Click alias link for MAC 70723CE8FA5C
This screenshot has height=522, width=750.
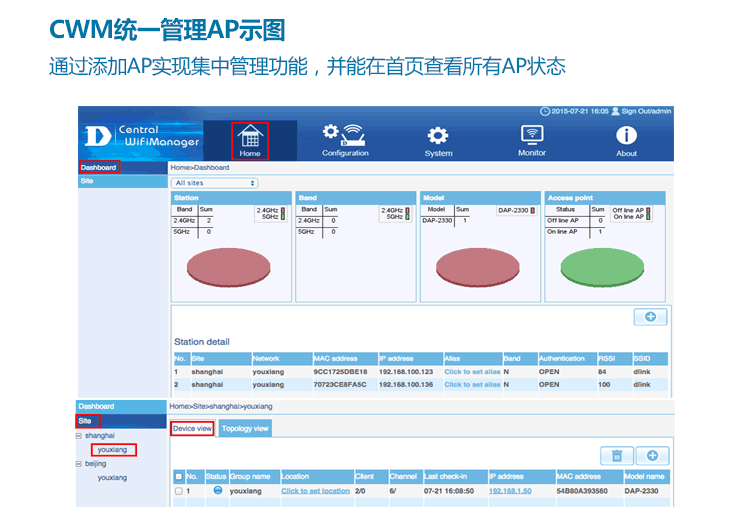472,385
